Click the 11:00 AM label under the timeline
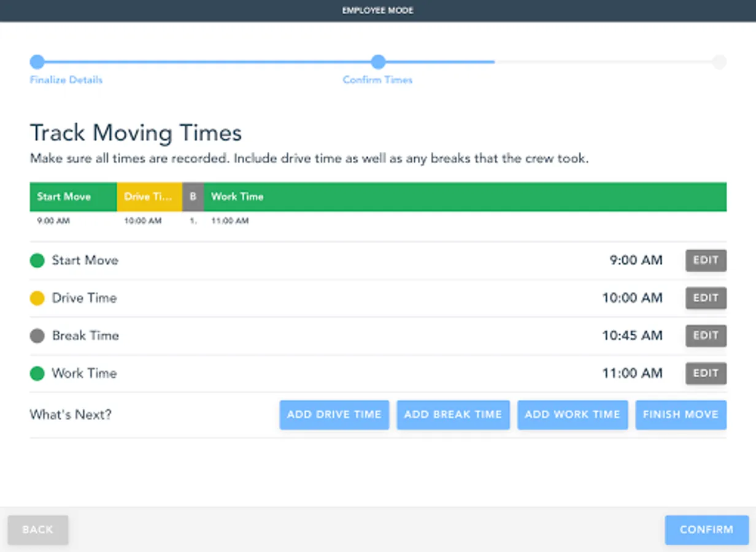Image resolution: width=756 pixels, height=552 pixels. pyautogui.click(x=229, y=221)
